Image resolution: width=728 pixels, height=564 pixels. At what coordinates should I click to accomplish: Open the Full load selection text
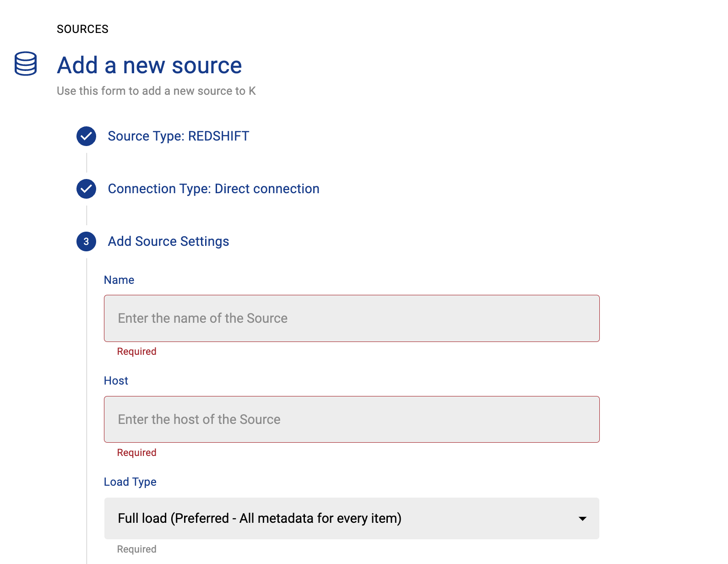(x=259, y=518)
